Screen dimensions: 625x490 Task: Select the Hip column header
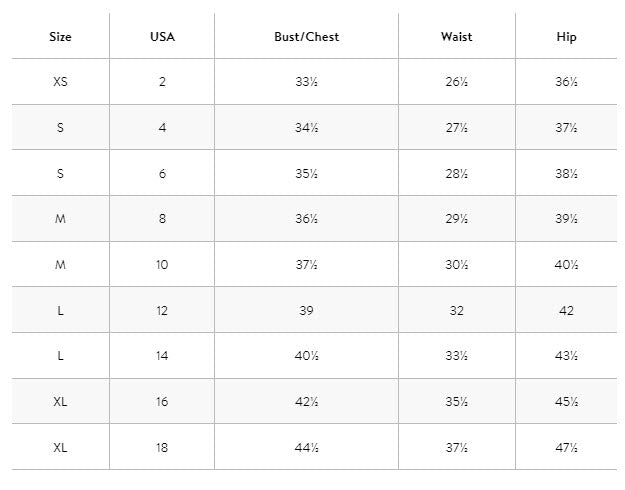[566, 37]
